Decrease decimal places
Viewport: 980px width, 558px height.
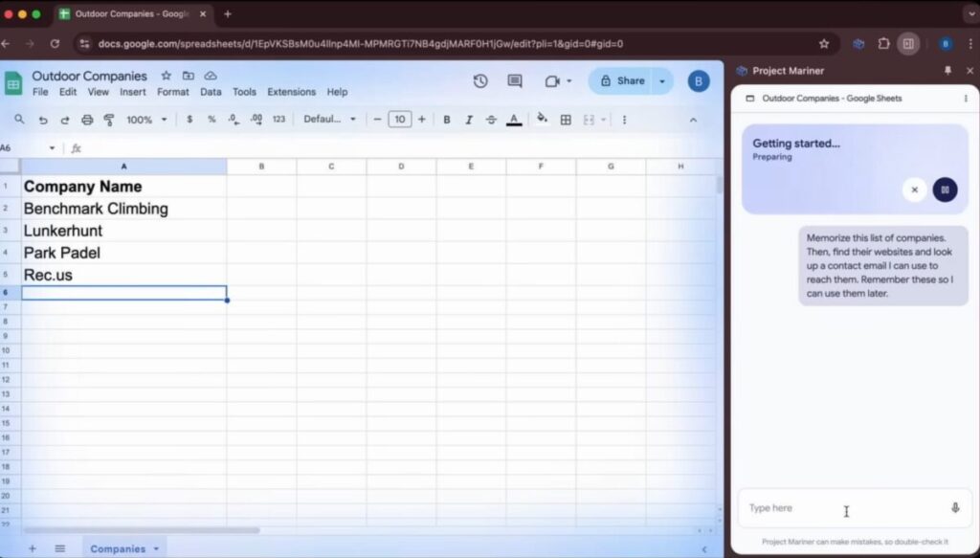coord(234,120)
